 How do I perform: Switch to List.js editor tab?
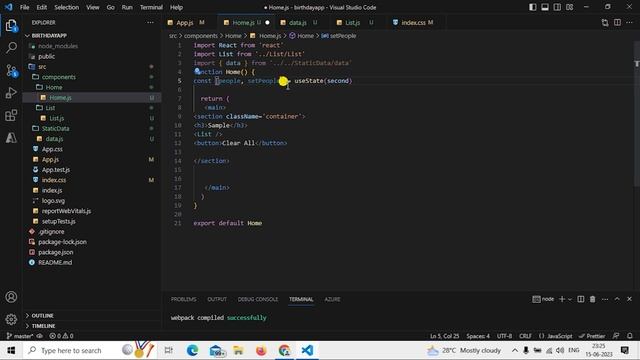coord(353,22)
